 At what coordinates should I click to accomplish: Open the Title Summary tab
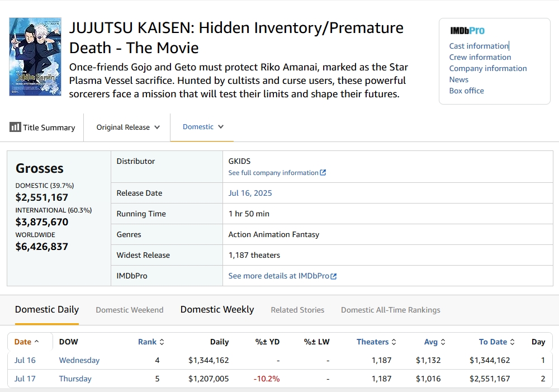click(x=42, y=127)
